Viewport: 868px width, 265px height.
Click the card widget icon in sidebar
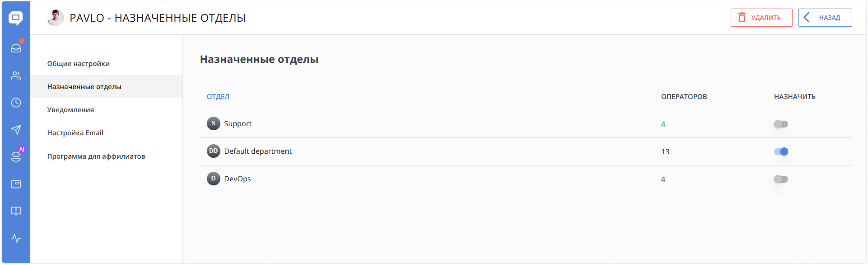pos(16,184)
